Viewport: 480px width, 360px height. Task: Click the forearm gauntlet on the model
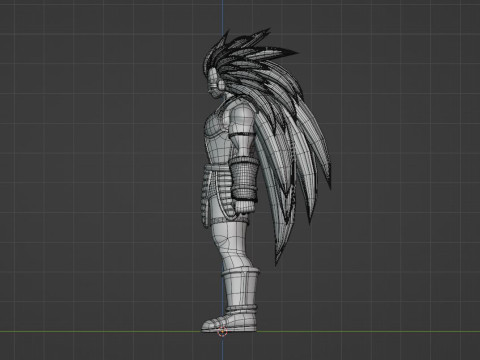point(244,178)
